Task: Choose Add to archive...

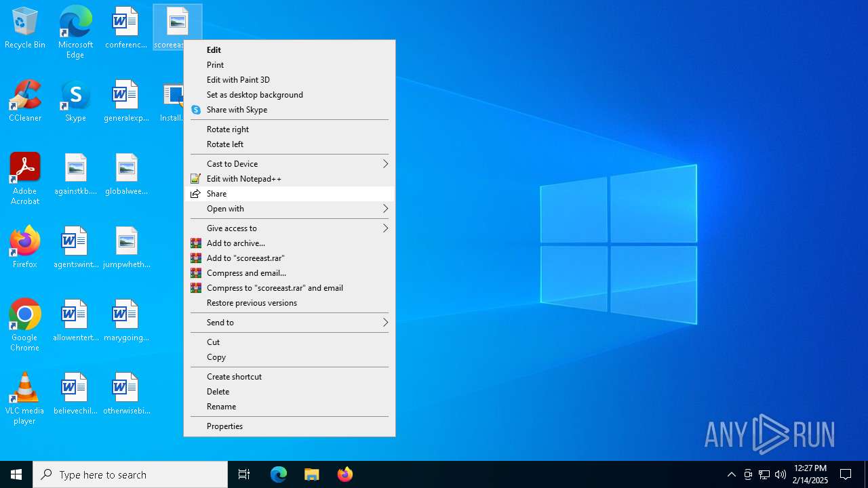Action: pos(290,243)
